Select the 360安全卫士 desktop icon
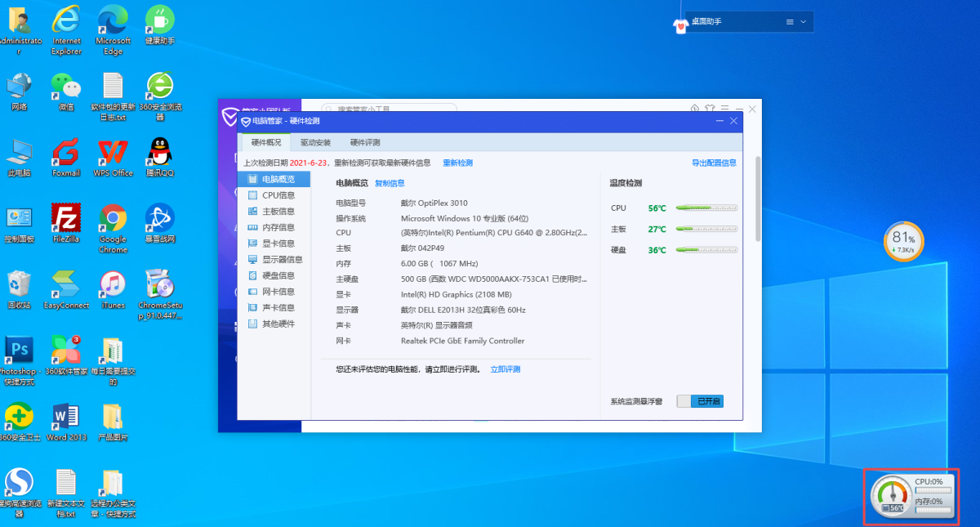 [20, 422]
